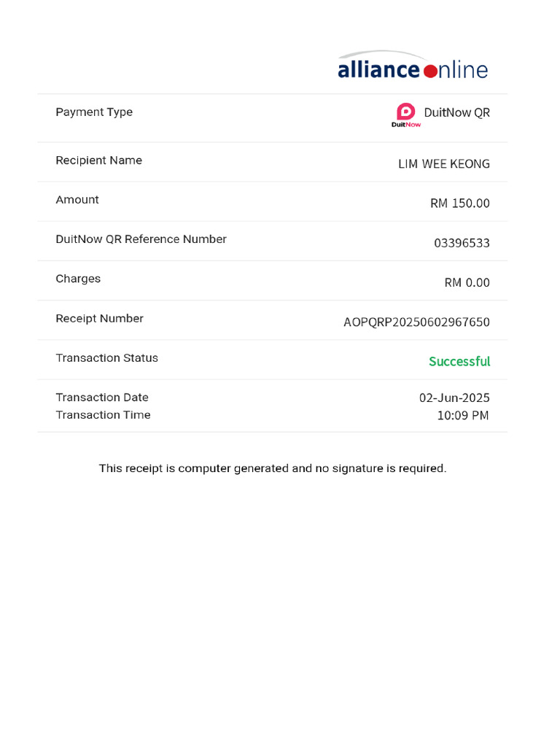
Task: Click the green Successful status text
Action: (x=459, y=362)
